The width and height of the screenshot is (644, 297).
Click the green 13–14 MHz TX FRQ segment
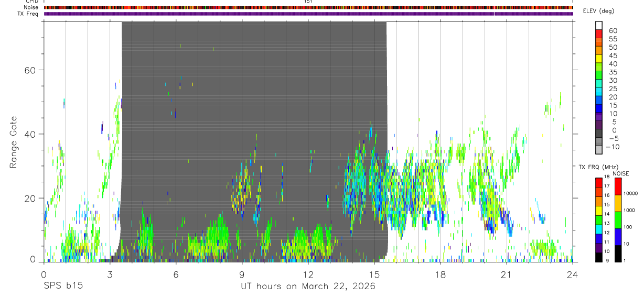click(598, 220)
